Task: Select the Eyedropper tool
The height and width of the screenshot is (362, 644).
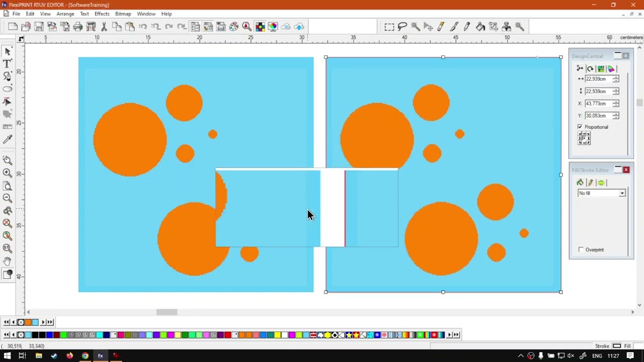Action: [x=8, y=139]
